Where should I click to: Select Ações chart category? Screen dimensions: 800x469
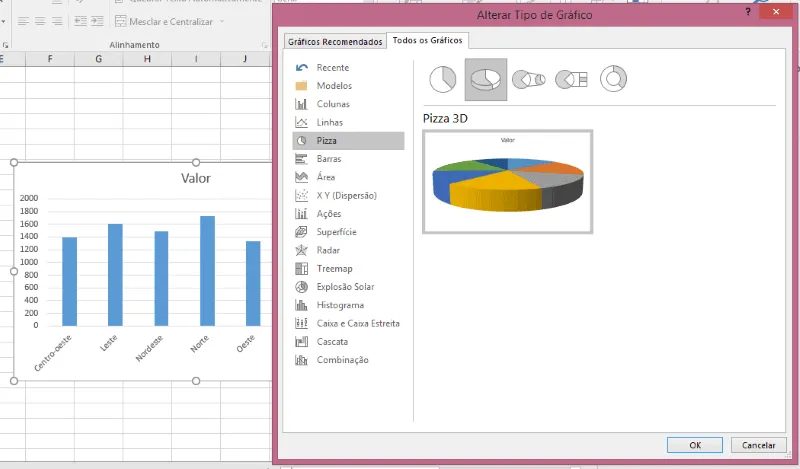(x=348, y=214)
